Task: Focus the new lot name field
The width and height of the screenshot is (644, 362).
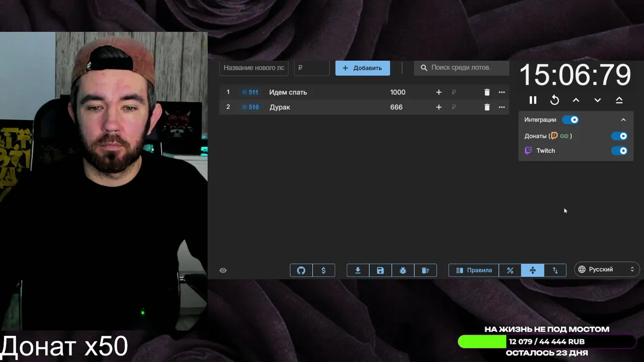Action: tap(254, 68)
